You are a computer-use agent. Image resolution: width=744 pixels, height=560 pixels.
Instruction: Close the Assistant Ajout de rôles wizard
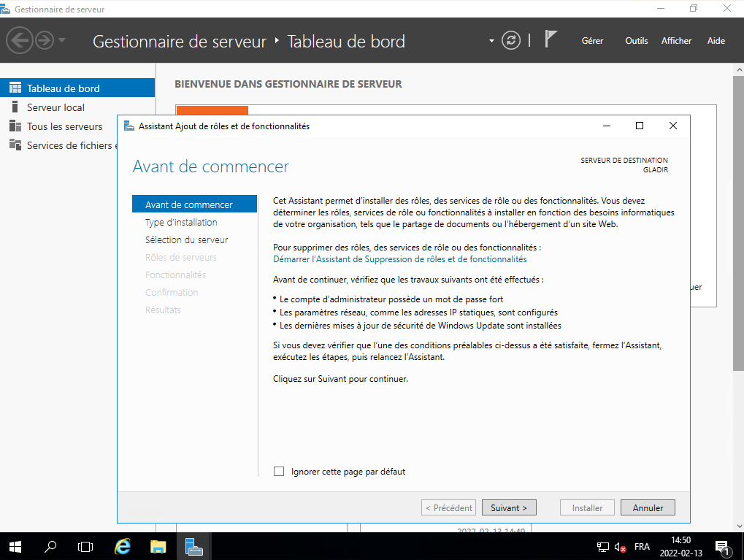673,126
